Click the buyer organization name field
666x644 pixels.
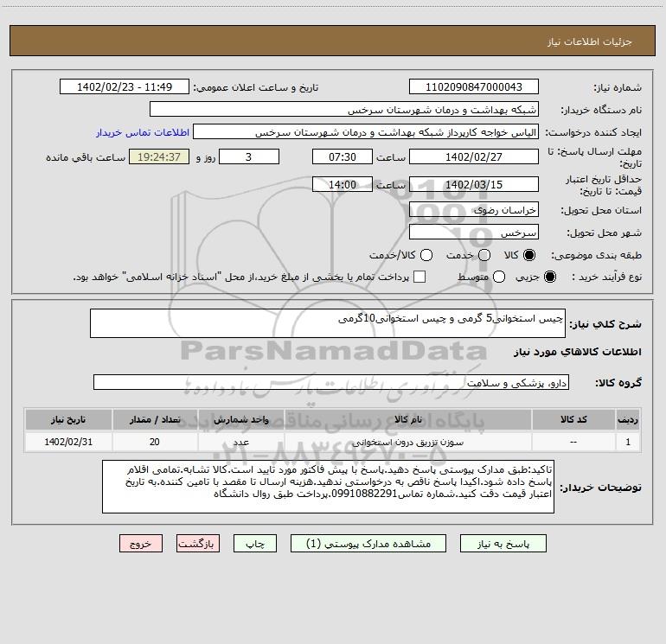pos(344,109)
